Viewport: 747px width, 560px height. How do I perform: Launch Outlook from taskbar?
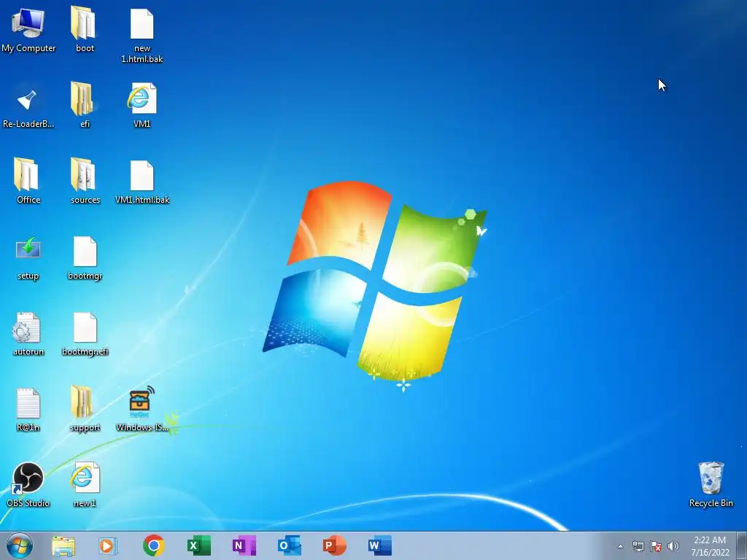point(289,545)
